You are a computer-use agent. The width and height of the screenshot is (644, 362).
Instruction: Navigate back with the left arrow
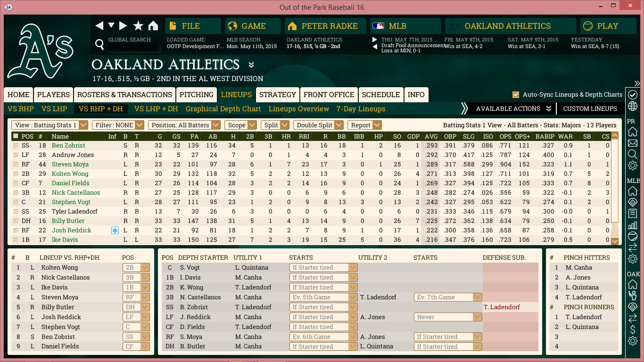[x=99, y=26]
